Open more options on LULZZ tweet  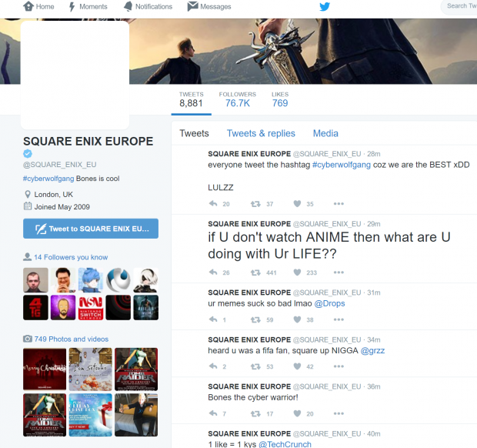(x=339, y=204)
